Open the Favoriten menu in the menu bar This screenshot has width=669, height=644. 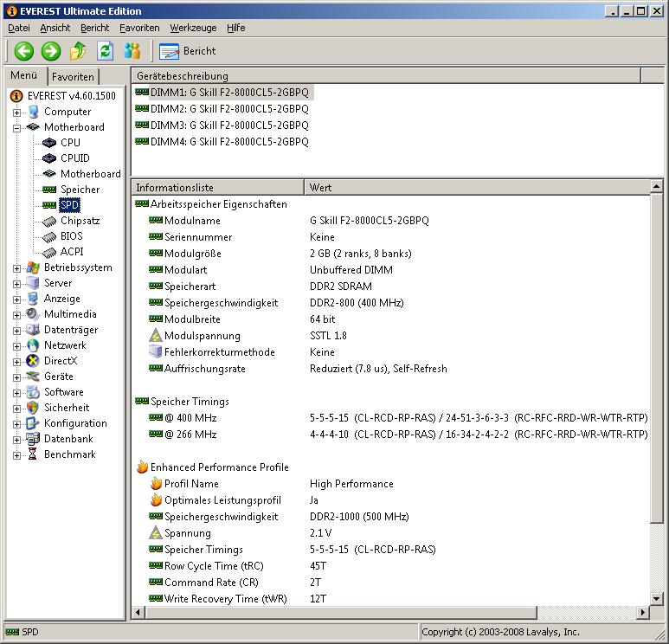click(x=139, y=28)
